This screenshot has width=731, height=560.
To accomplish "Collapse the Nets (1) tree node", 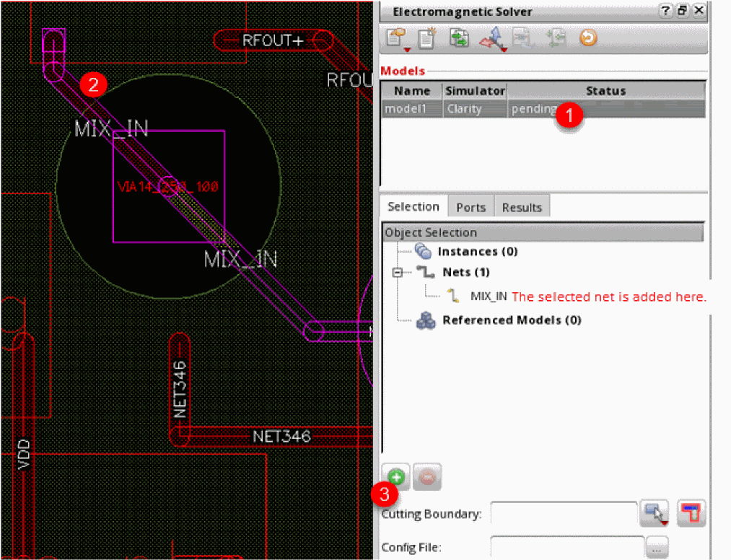I will tap(397, 273).
